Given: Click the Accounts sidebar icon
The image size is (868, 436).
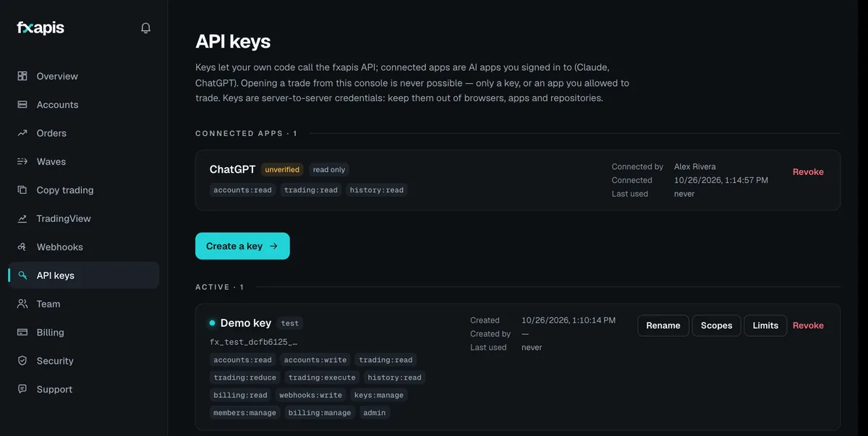Looking at the screenshot, I should coord(22,104).
